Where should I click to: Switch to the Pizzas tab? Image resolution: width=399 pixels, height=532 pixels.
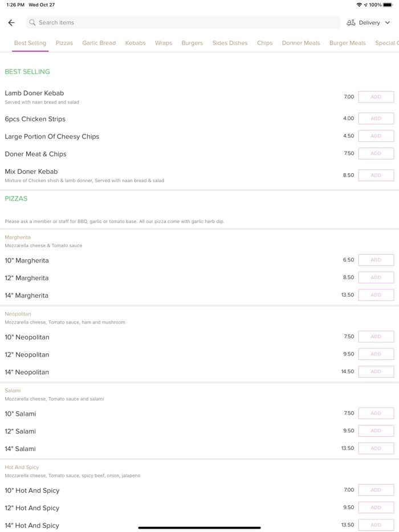coord(64,43)
